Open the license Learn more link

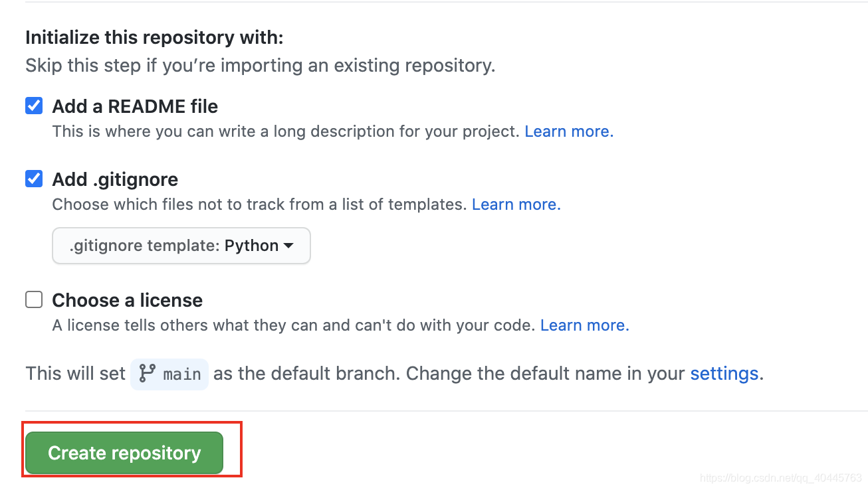584,325
